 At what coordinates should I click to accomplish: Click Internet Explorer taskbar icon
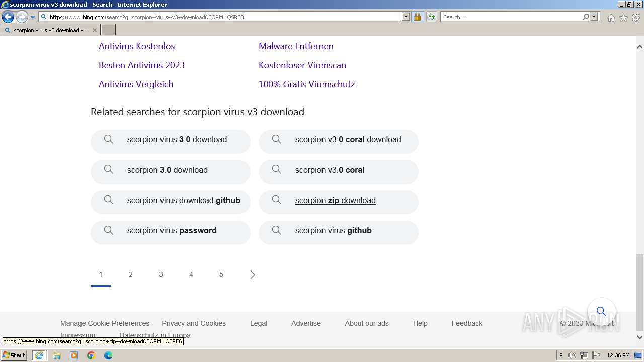(39, 355)
